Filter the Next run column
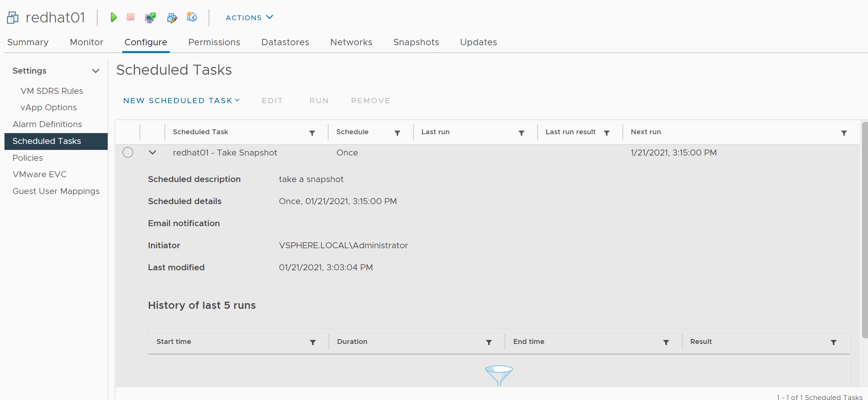This screenshot has width=868, height=400. point(844,133)
